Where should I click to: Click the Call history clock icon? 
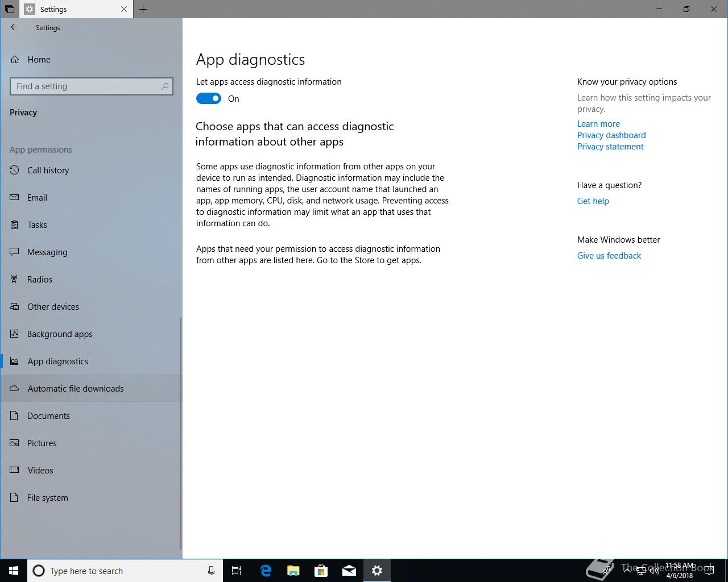[15, 170]
